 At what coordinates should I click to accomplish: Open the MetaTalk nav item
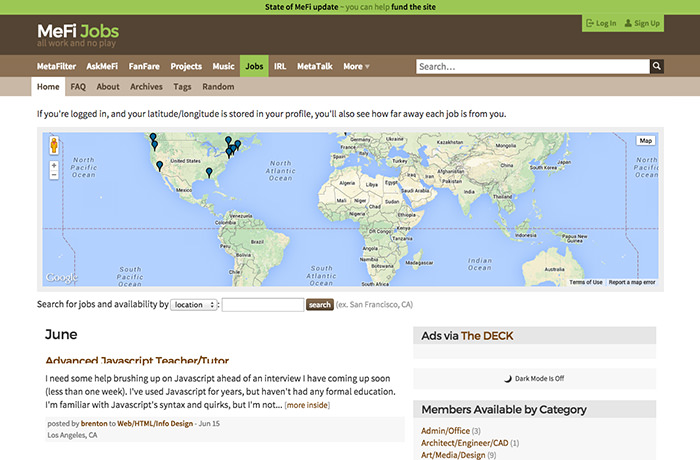pos(315,66)
